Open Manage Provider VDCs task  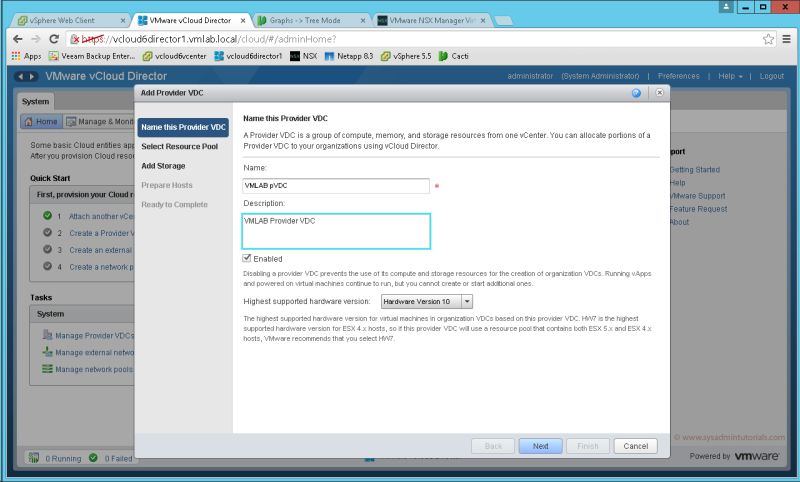[94, 336]
